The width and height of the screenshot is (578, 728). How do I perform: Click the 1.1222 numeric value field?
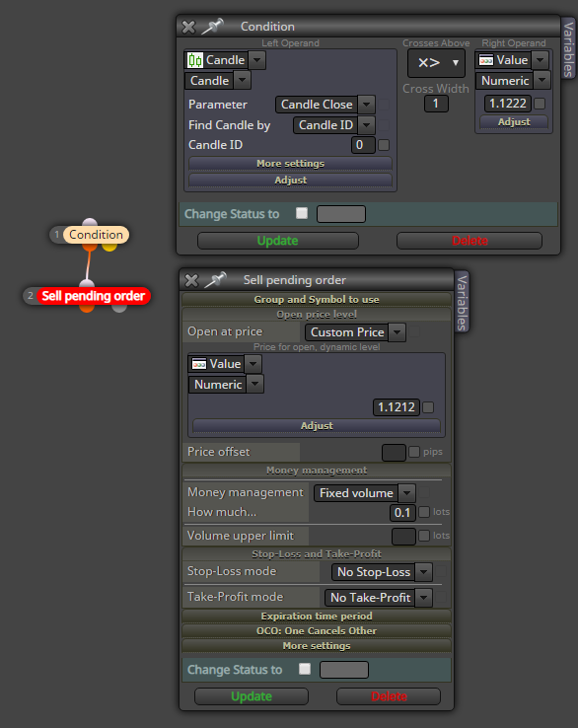pyautogui.click(x=508, y=103)
